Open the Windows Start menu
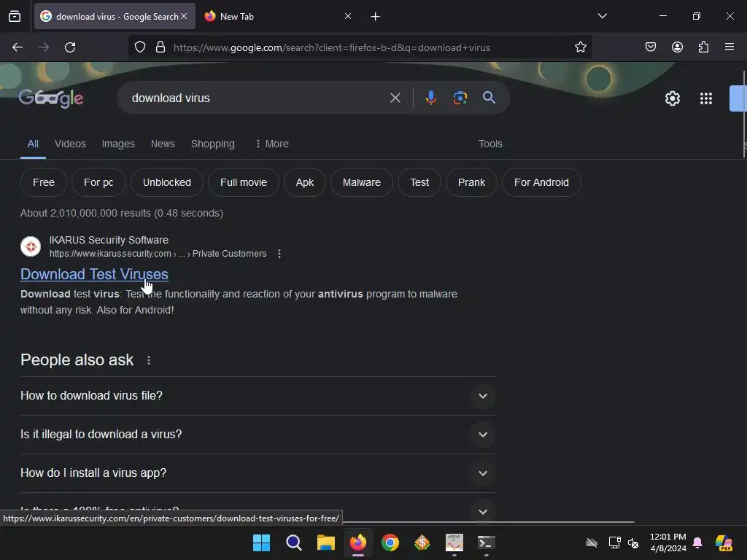 (261, 542)
